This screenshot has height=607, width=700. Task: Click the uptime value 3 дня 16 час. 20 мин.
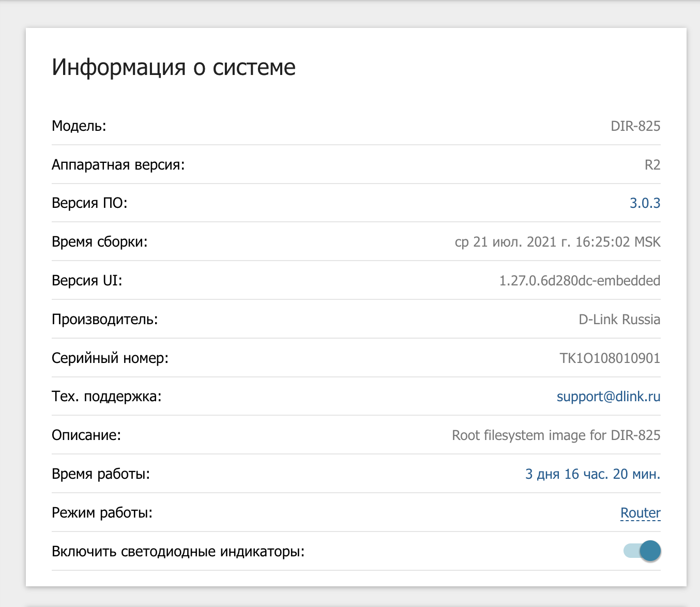click(592, 474)
